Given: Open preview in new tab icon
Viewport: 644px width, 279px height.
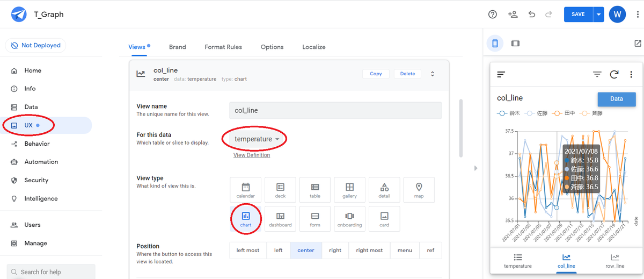Looking at the screenshot, I should pos(638,44).
